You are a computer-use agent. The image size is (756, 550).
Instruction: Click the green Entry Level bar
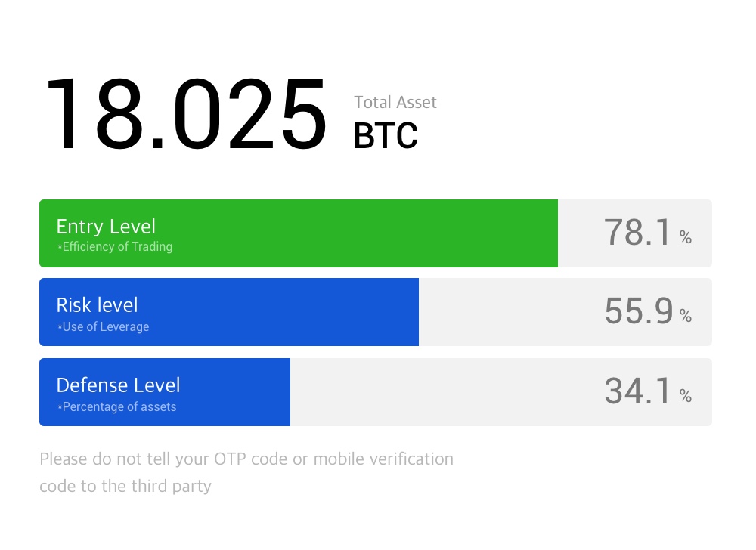pos(299,233)
